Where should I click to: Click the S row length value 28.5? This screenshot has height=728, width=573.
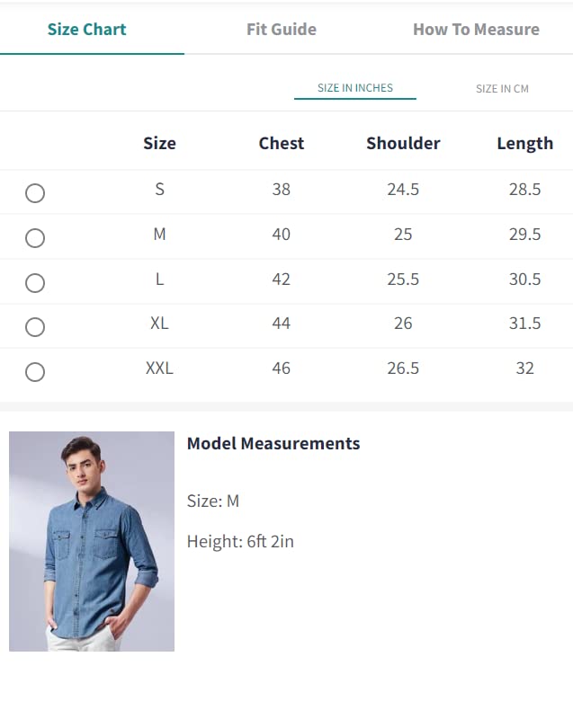tap(524, 190)
